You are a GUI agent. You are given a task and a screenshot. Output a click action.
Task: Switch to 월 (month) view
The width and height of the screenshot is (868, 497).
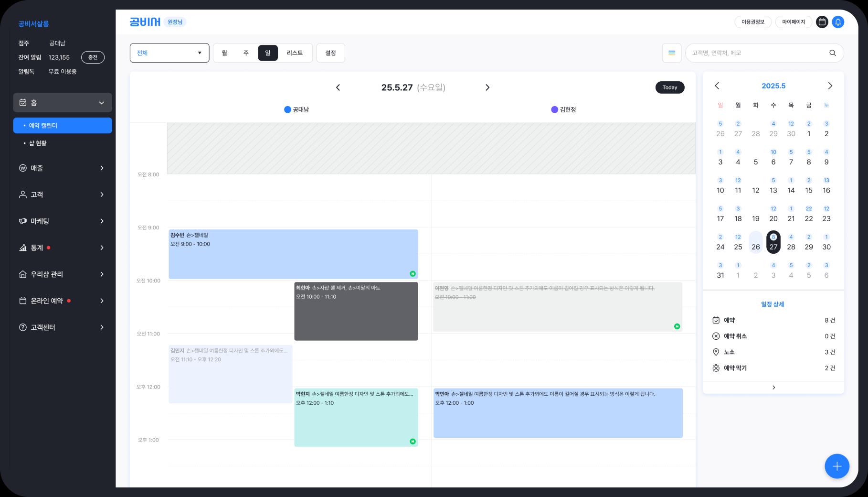[224, 53]
